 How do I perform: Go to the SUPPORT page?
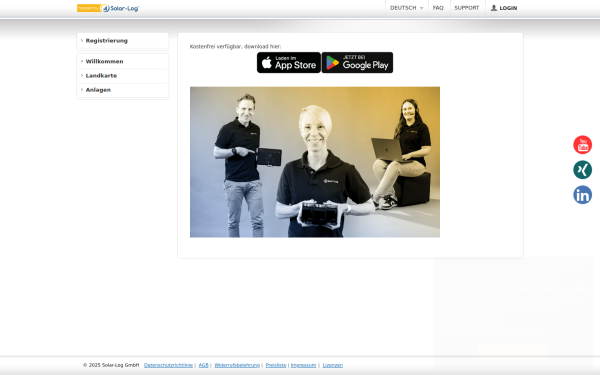466,8
